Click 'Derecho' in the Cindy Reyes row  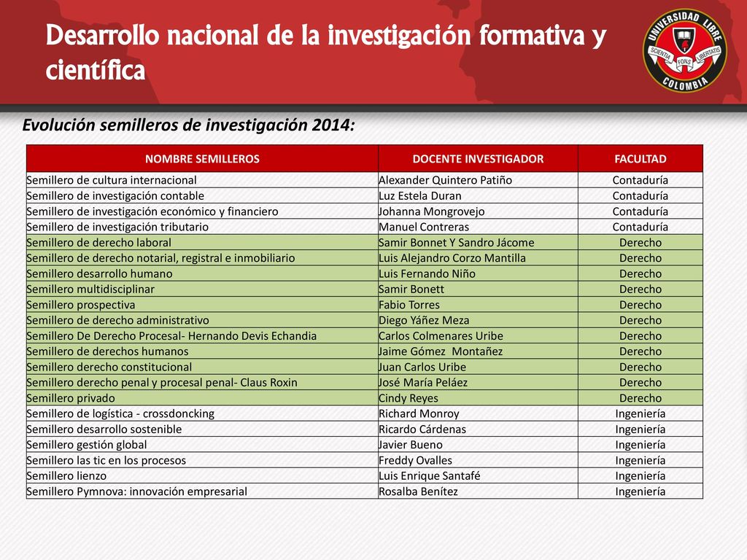coord(640,398)
